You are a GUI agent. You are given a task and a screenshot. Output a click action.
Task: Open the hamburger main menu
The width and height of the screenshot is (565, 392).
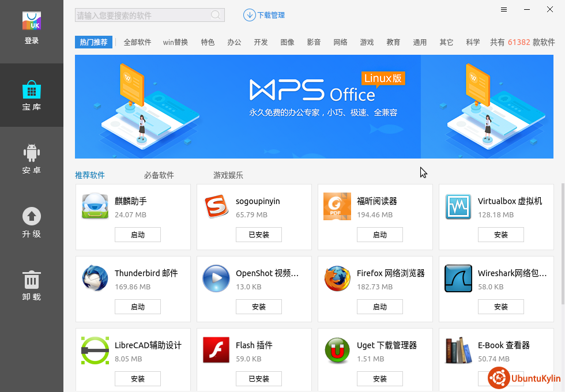tap(504, 10)
